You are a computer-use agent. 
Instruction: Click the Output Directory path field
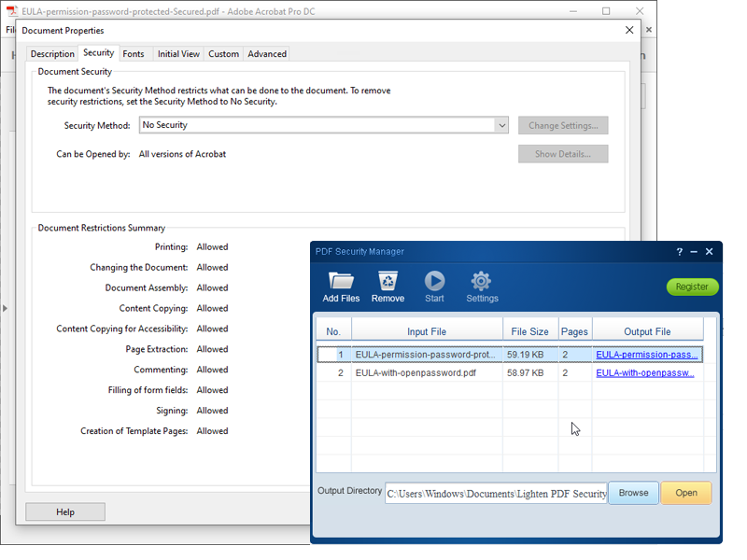tap(496, 494)
